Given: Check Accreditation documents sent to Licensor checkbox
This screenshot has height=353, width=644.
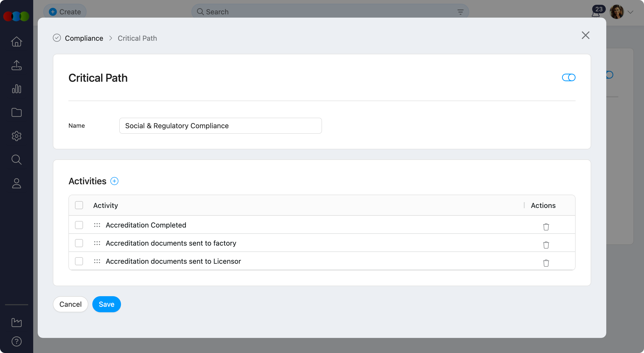Looking at the screenshot, I should point(79,261).
